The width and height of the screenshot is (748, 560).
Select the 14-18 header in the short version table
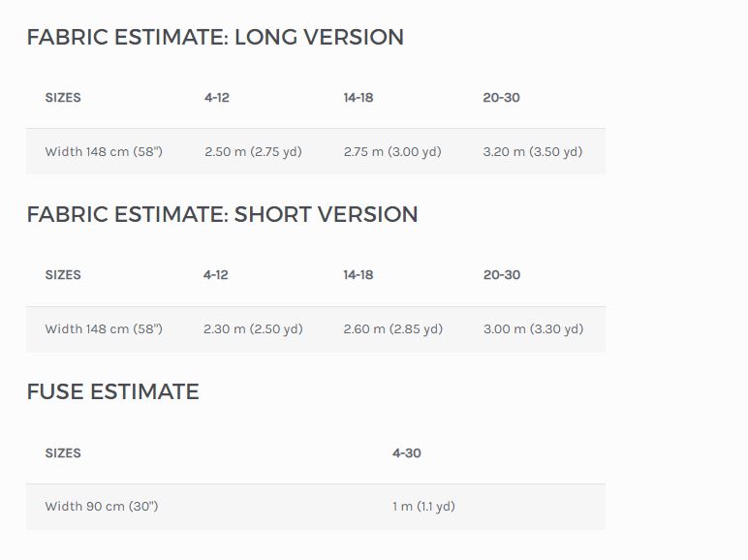click(358, 275)
